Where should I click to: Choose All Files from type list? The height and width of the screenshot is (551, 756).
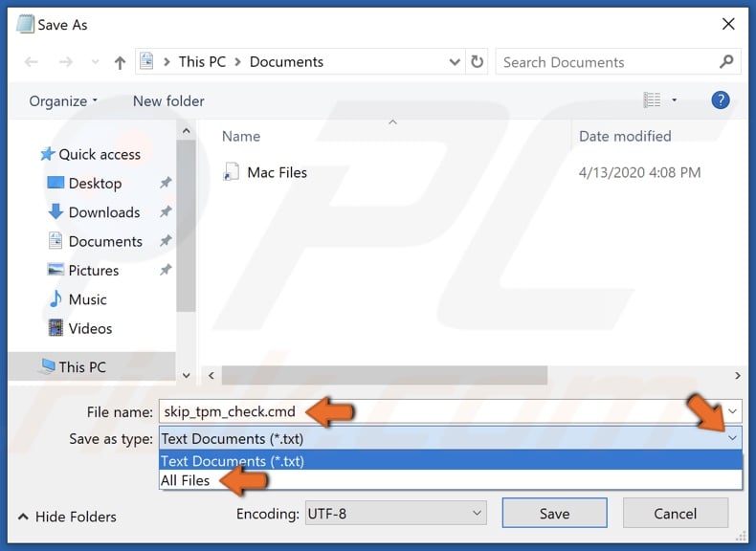[x=451, y=480]
